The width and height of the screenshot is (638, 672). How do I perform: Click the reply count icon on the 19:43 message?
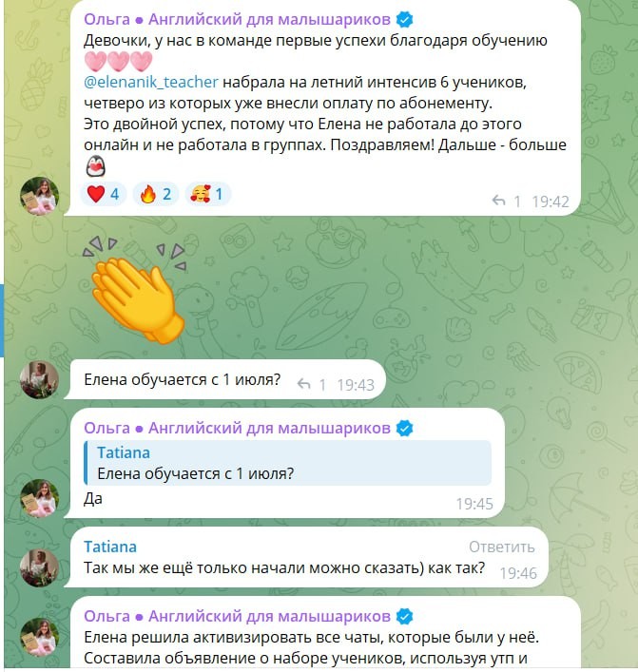304,384
